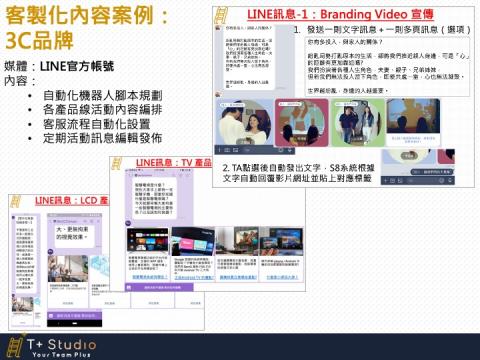Open link under the third TV card
This screenshot has height=360, width=480.
238,277
